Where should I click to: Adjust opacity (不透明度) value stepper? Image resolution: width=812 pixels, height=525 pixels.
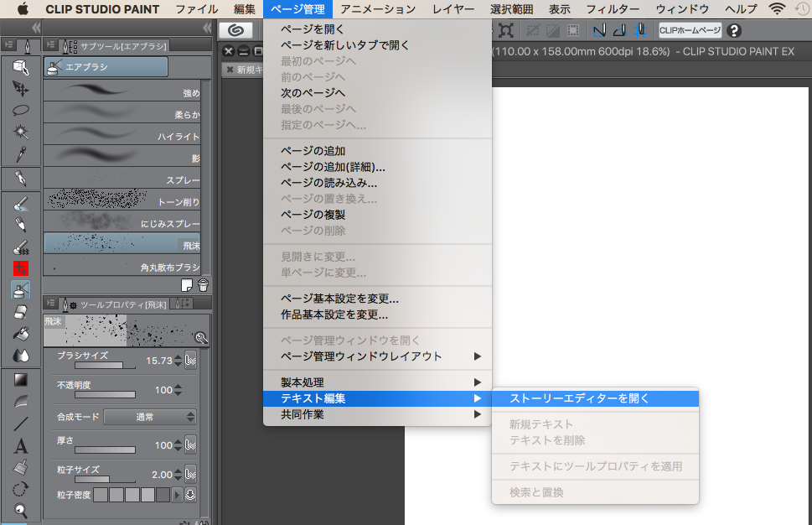click(x=178, y=390)
